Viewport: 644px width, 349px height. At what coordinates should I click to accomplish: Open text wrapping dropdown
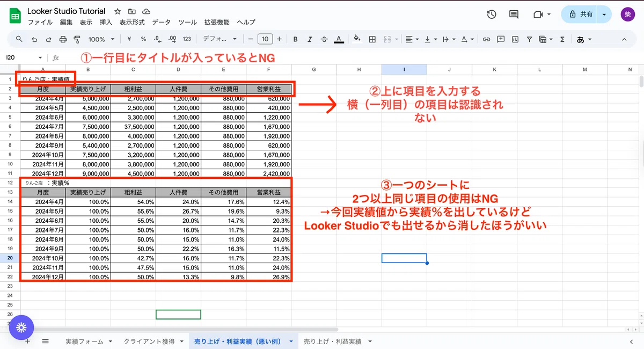[x=450, y=39]
